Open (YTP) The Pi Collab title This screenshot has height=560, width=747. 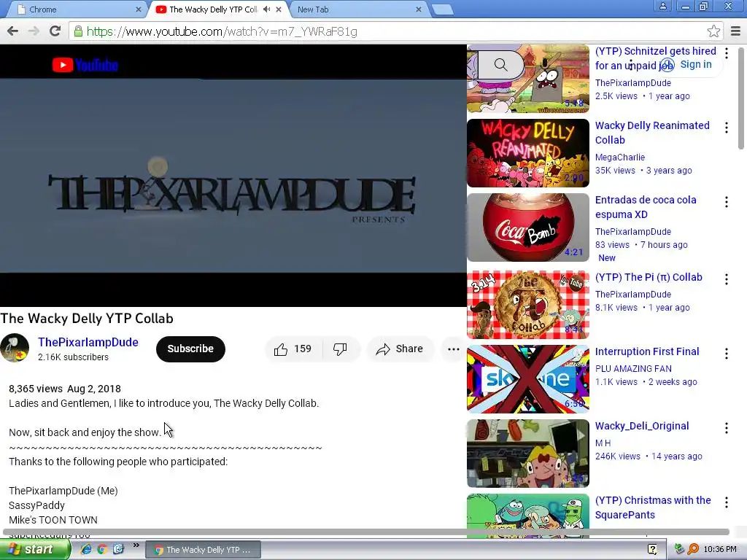coord(649,277)
